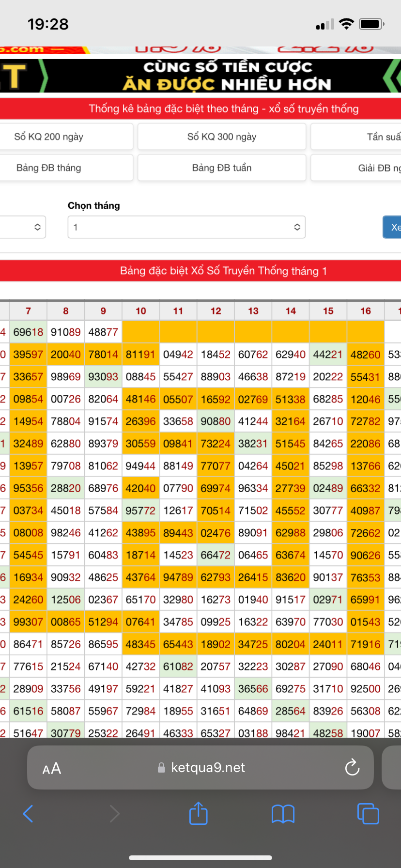Switch to Bảng ĐB tuần
Viewport: 401px width, 868px height.
point(222,168)
